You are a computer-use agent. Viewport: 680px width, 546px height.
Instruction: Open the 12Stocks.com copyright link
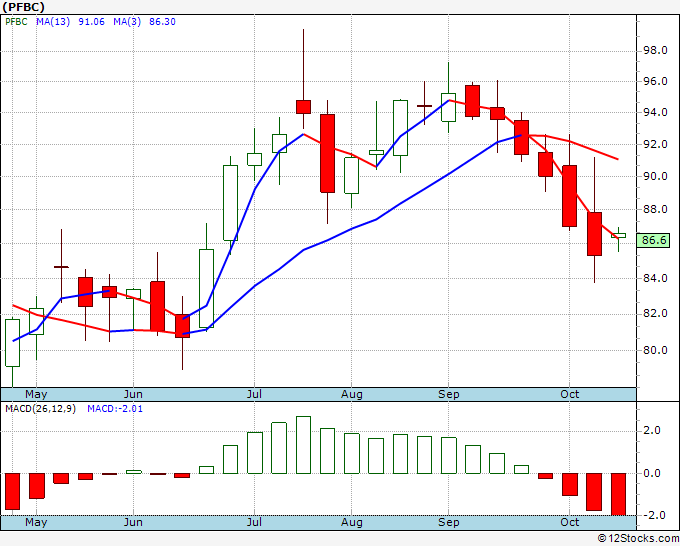[638, 539]
